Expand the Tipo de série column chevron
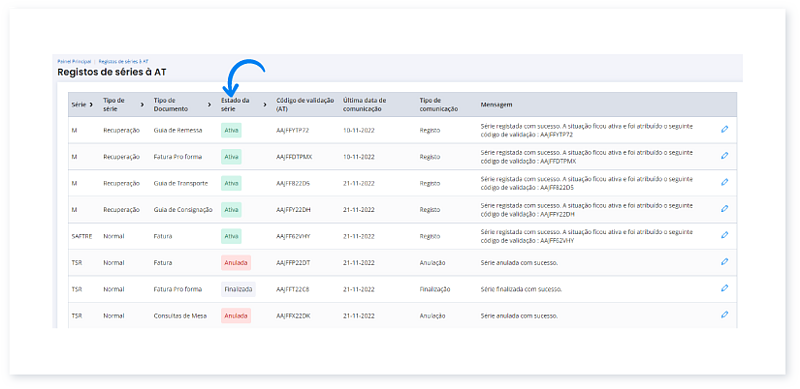The height and width of the screenshot is (389, 800). click(142, 105)
